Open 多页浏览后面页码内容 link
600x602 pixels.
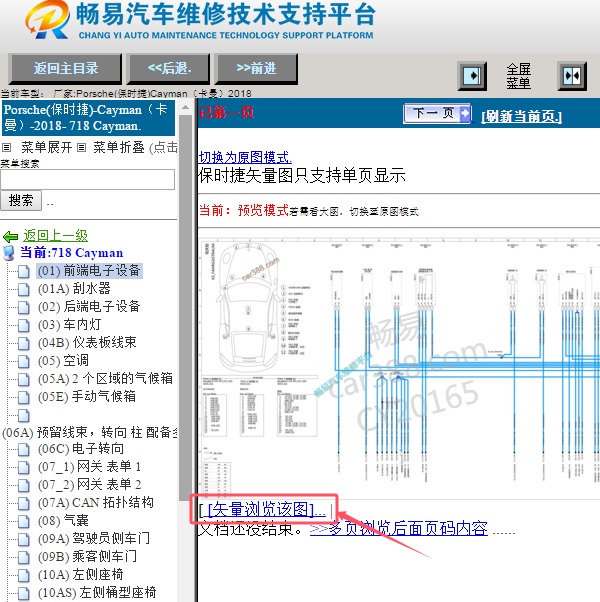[x=398, y=529]
